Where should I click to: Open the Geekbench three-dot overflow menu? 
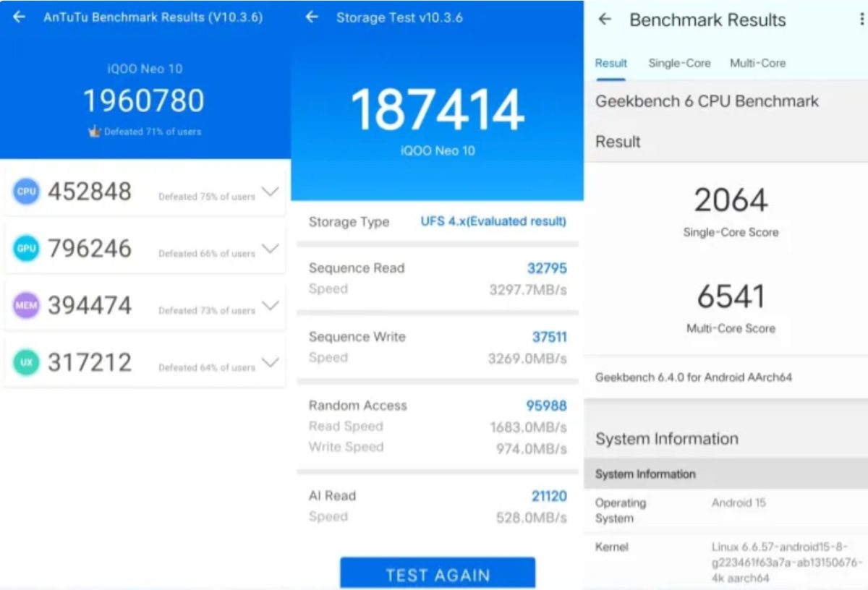(861, 20)
